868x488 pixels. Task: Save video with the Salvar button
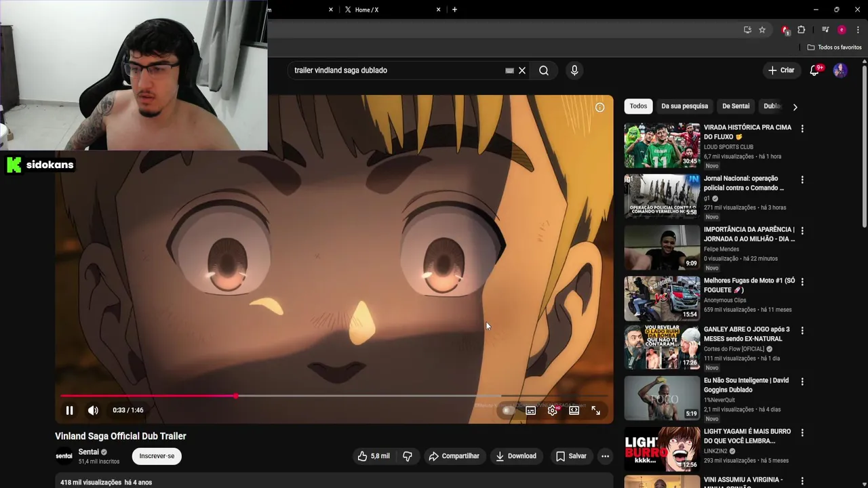tap(571, 456)
